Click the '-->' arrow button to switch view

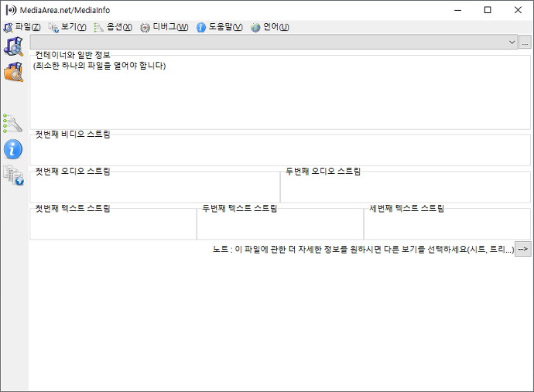click(522, 249)
